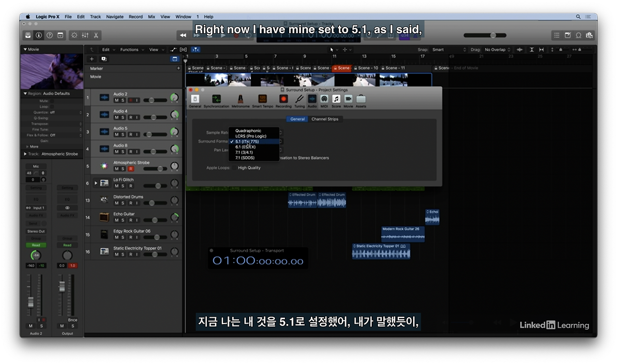The height and width of the screenshot is (364, 617).
Task: Select LCRS (Pro Logic) format
Action: [254, 136]
